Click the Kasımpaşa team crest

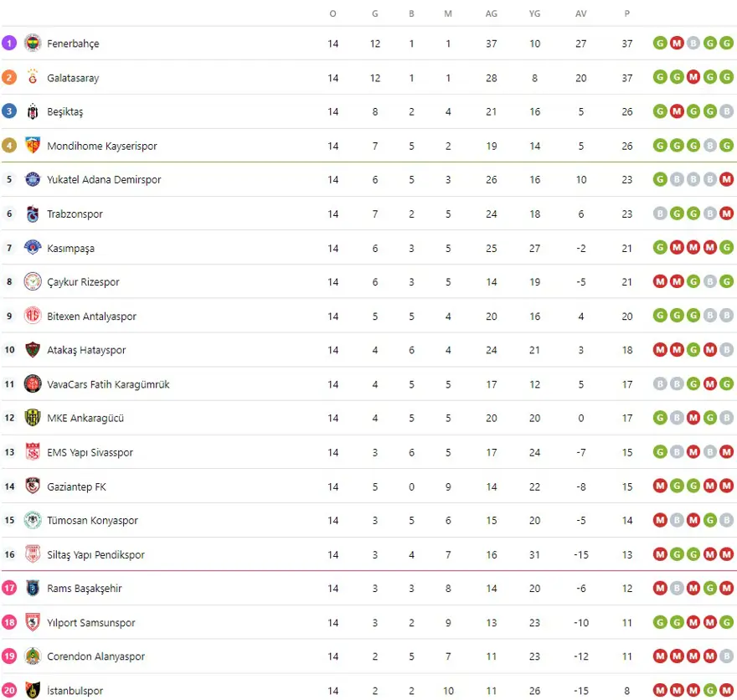point(33,248)
